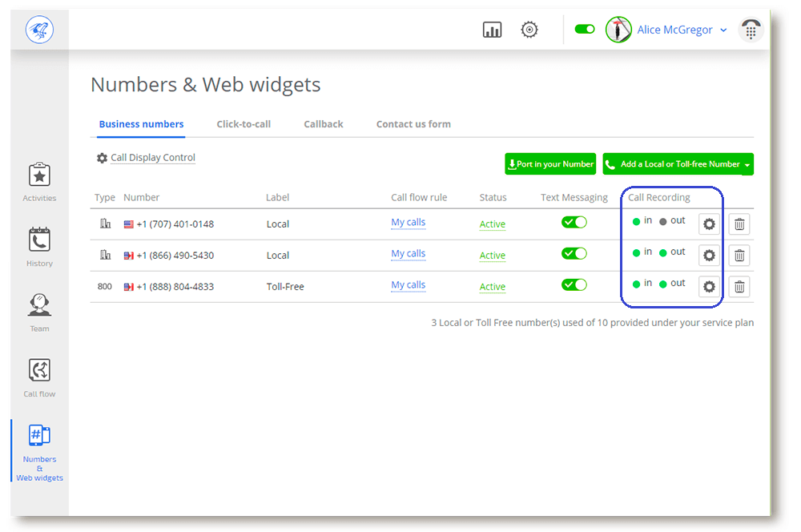Delete number +1 (707) 401-0148 with trash icon
The image size is (801, 532).
(x=739, y=224)
